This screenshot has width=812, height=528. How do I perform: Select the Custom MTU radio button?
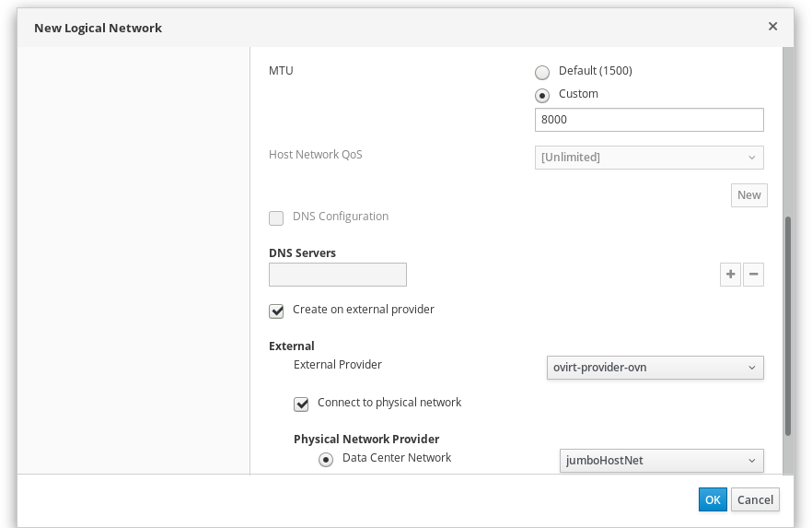pyautogui.click(x=542, y=95)
